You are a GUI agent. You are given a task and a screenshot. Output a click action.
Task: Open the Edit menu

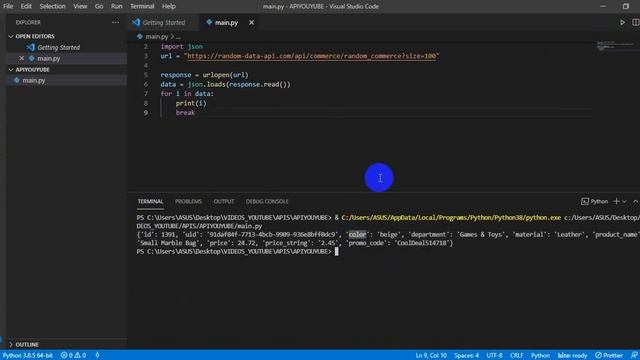[26, 6]
